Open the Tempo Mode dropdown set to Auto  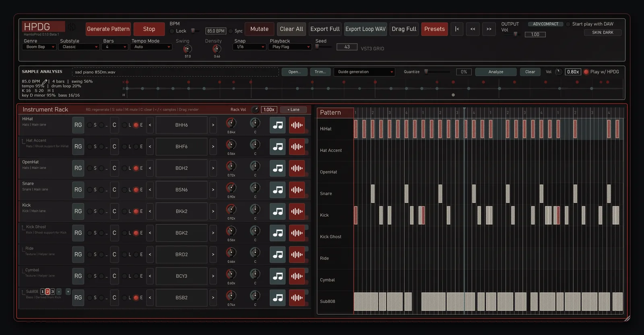coord(151,47)
